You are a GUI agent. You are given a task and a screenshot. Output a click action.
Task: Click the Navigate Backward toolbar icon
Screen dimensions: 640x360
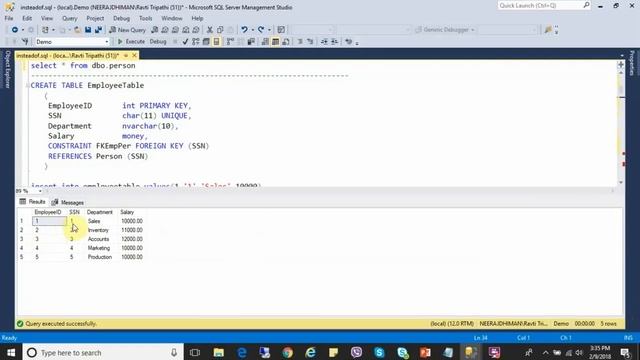coord(15,30)
